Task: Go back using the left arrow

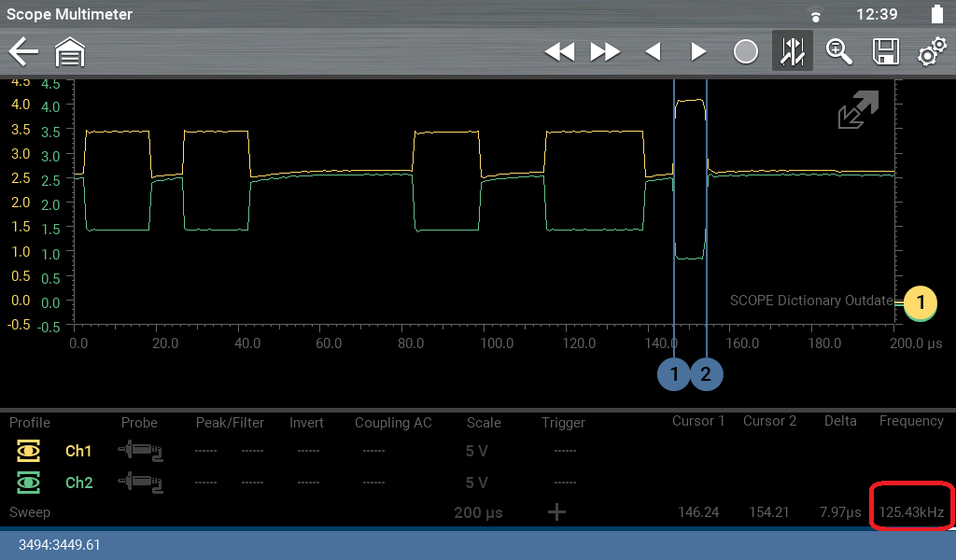Action: point(23,52)
